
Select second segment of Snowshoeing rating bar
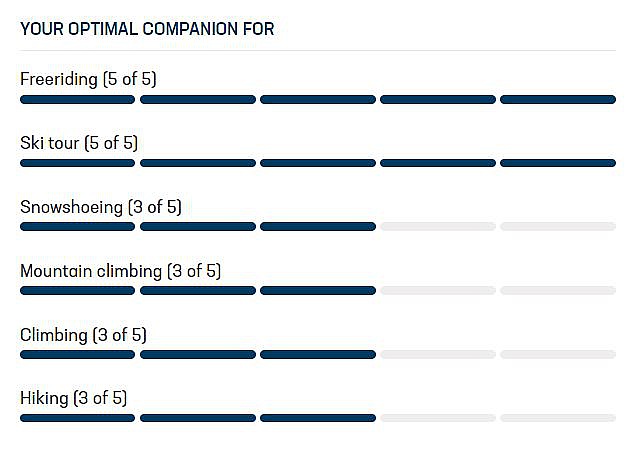[x=197, y=227]
